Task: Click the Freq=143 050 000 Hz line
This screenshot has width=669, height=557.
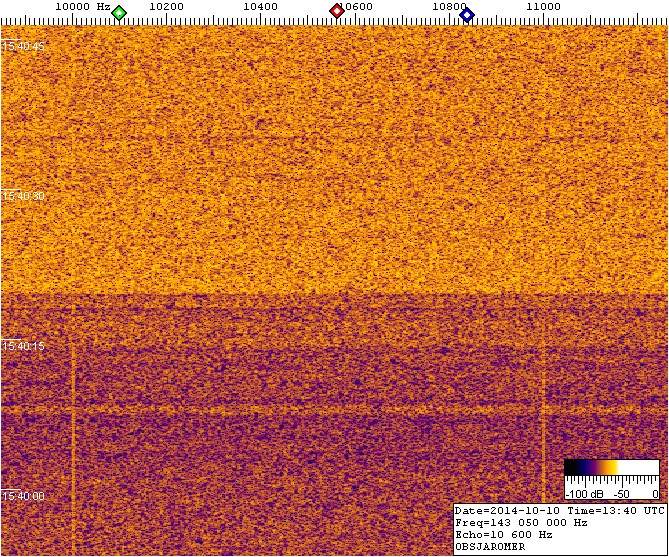Action: 521,522
